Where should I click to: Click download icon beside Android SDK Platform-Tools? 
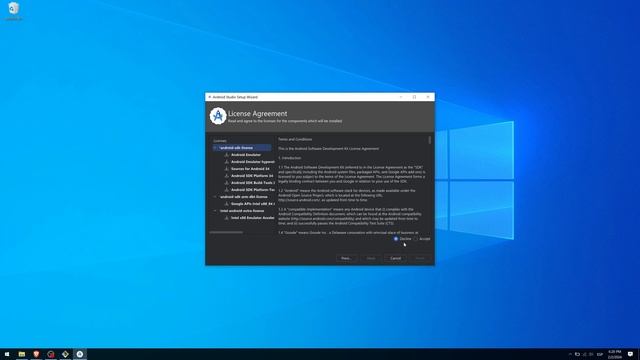(227, 190)
